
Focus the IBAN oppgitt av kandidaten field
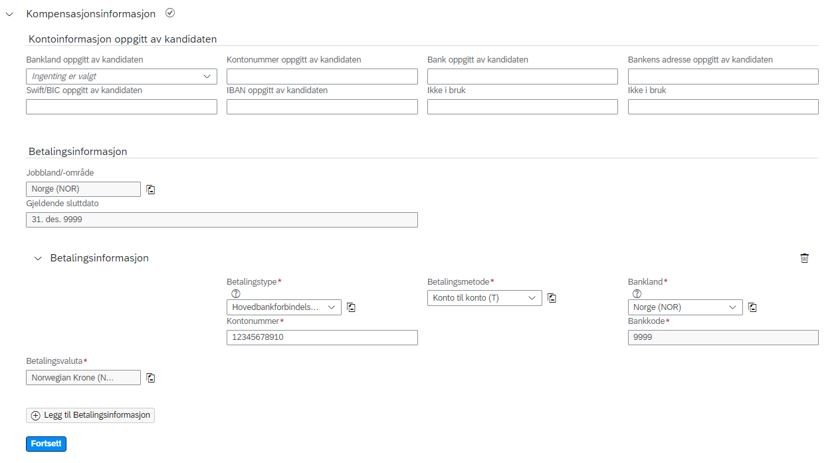click(x=322, y=107)
